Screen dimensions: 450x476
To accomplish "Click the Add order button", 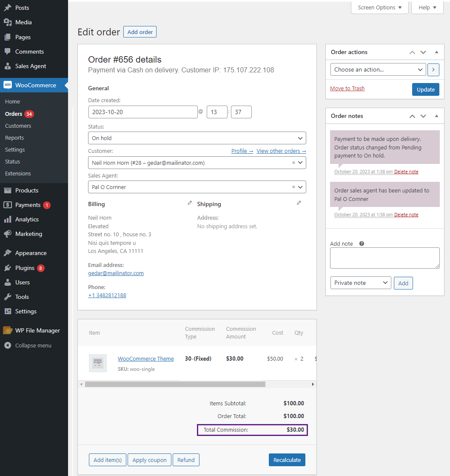I will (140, 32).
